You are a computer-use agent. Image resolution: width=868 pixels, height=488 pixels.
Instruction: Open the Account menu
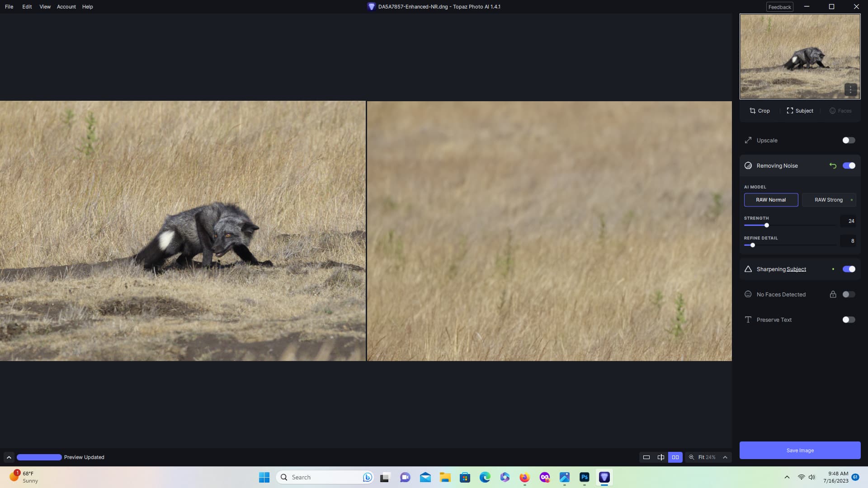[66, 7]
